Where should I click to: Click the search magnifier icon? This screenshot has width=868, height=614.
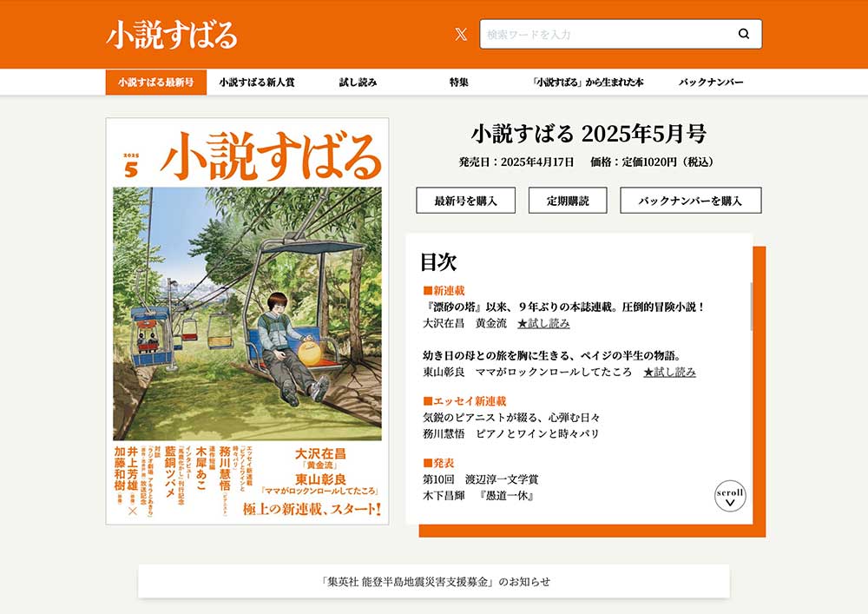744,34
